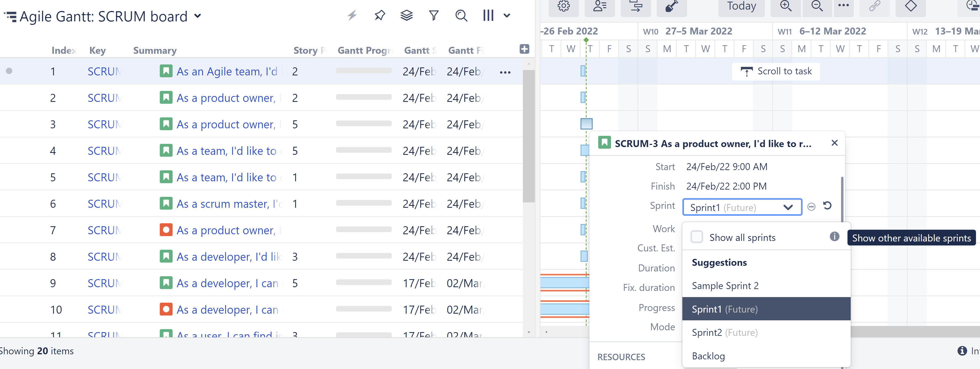Expand the Agile Gantt structure name dropdown

197,16
